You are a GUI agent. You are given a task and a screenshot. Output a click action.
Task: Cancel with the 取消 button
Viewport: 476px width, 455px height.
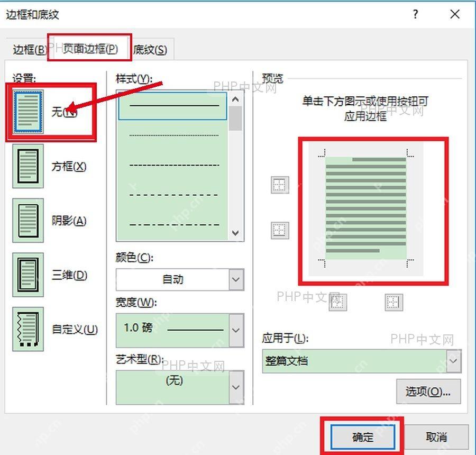pyautogui.click(x=436, y=437)
